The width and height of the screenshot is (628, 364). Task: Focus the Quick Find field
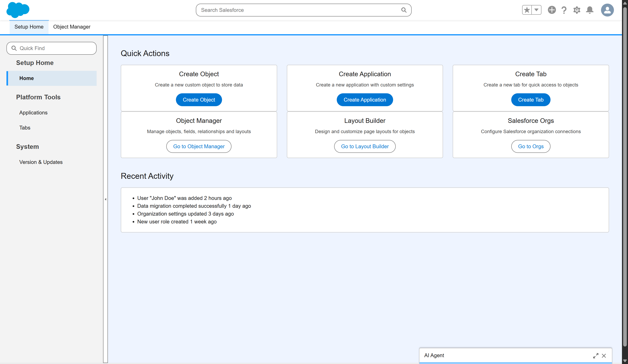point(52,48)
